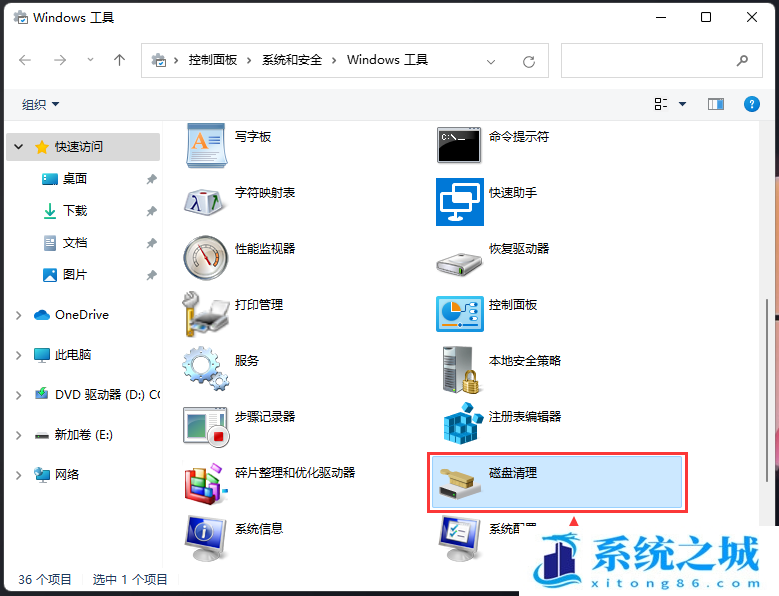The width and height of the screenshot is (779, 596).
Task: Open the view options dropdown arrow
Action: (x=682, y=104)
